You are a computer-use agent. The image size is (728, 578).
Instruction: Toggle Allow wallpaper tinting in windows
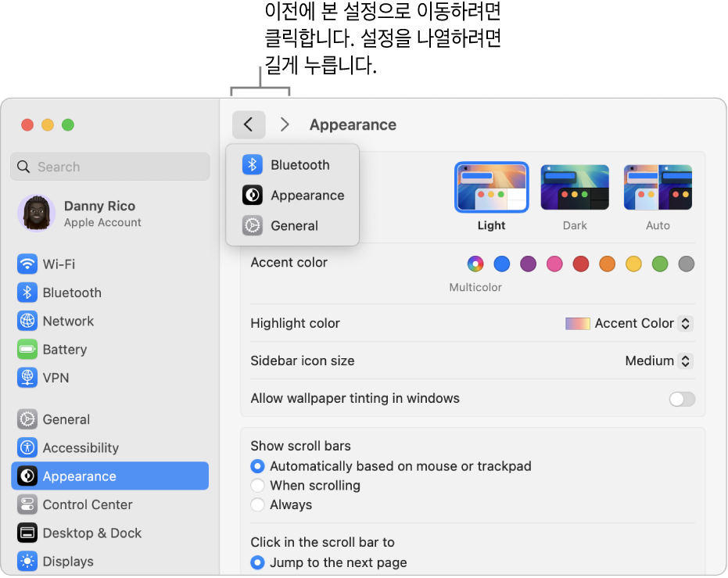[682, 399]
